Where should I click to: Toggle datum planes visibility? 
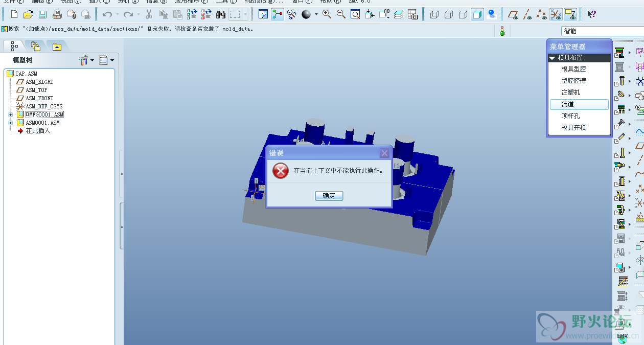coord(513,14)
